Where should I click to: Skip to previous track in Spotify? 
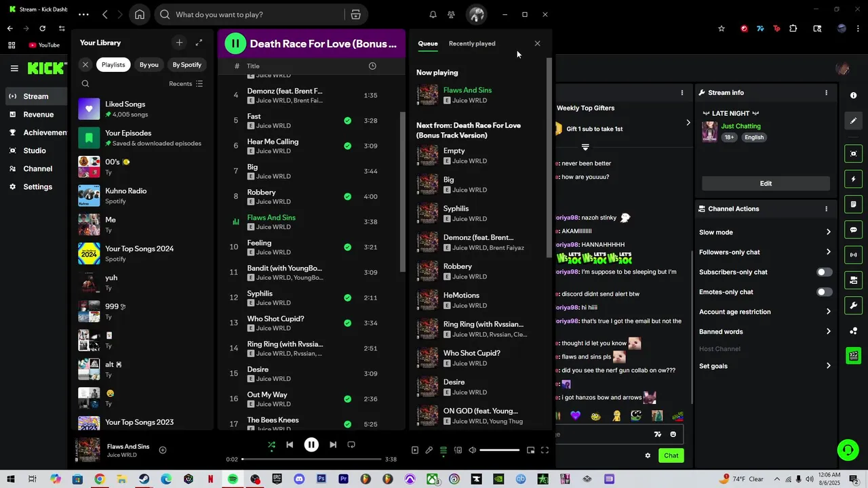[x=290, y=445]
